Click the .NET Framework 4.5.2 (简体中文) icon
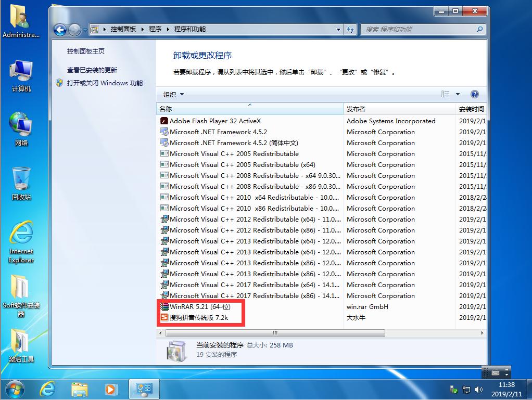532x400 pixels. point(164,143)
